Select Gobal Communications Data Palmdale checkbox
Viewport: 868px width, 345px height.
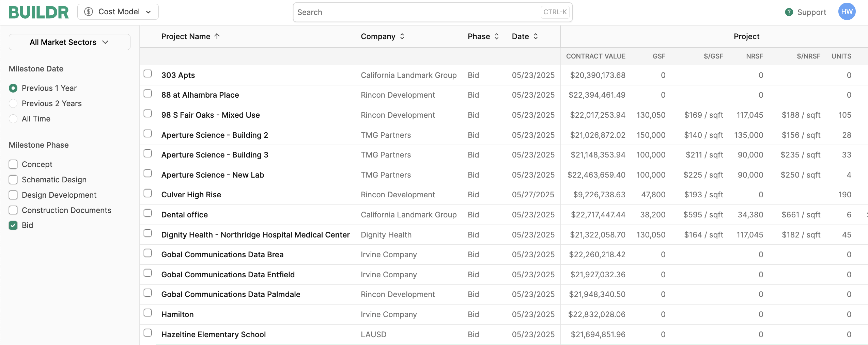(x=148, y=293)
